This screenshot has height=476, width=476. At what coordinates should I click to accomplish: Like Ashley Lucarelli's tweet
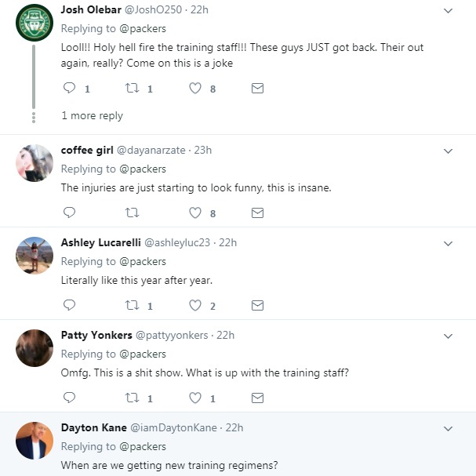click(195, 305)
